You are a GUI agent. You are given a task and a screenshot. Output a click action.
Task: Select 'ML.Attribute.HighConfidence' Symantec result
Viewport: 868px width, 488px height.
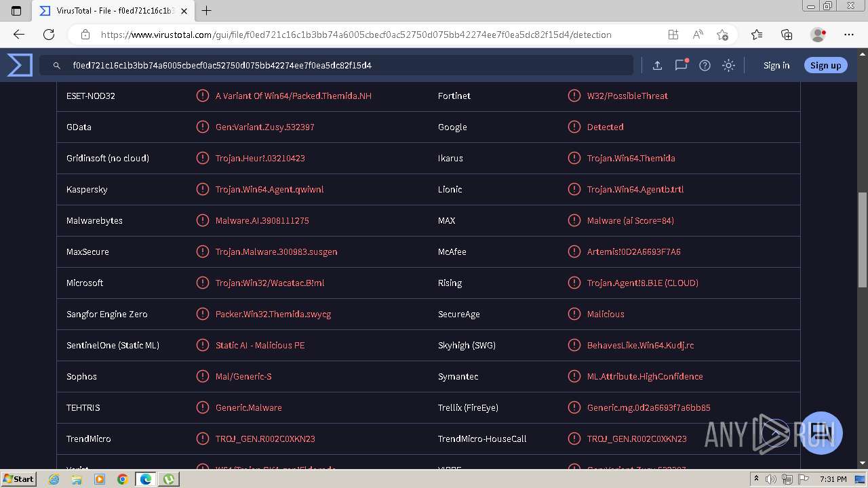tap(646, 376)
